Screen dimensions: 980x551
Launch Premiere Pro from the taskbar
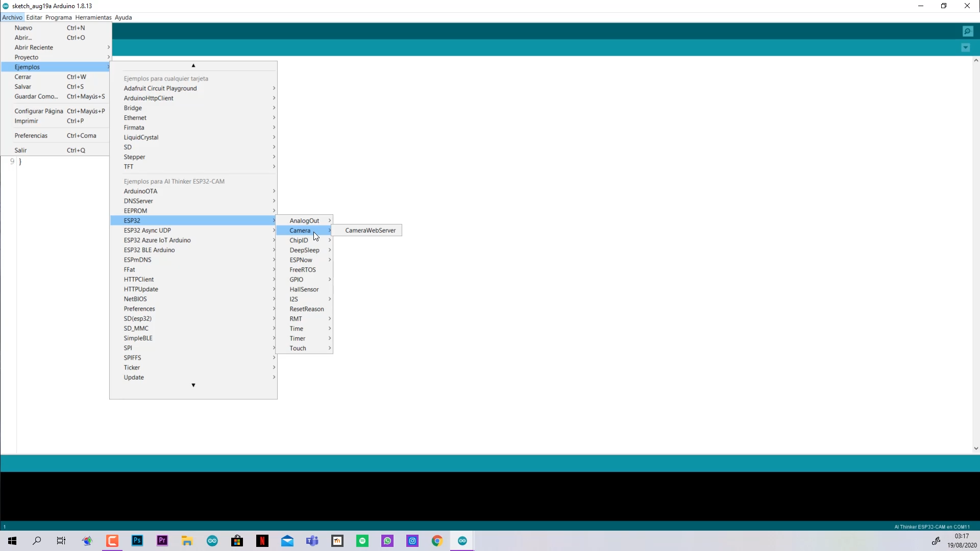point(162,541)
